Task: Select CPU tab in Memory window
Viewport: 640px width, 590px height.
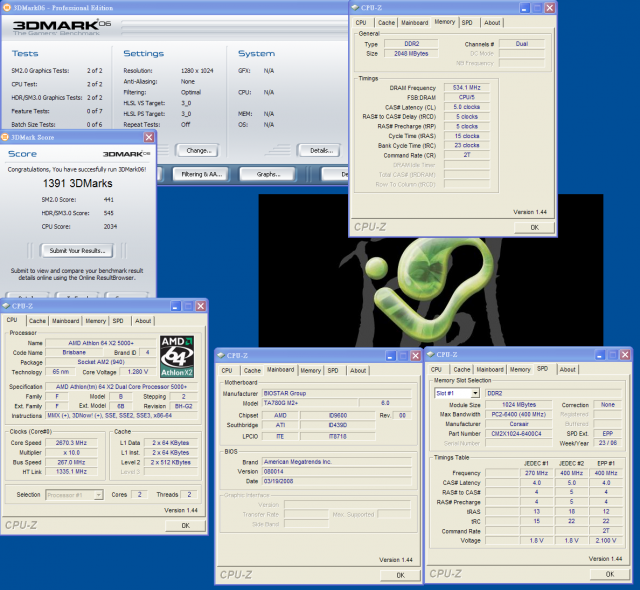Action: [x=361, y=23]
